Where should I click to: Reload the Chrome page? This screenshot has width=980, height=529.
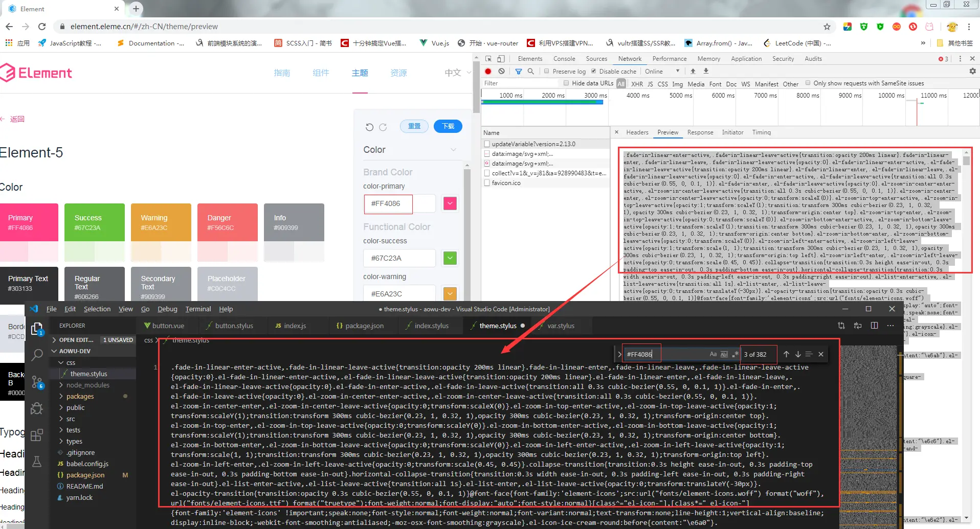(x=42, y=27)
